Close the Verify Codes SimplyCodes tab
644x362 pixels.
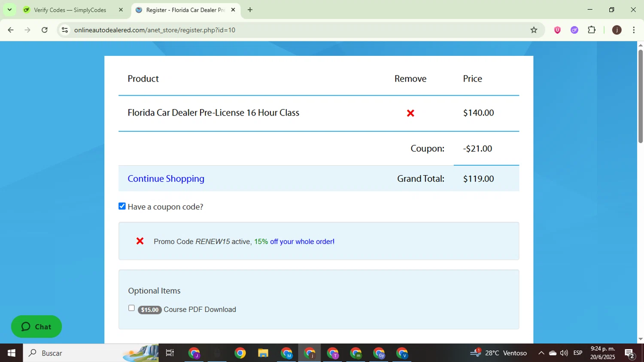coord(121,10)
